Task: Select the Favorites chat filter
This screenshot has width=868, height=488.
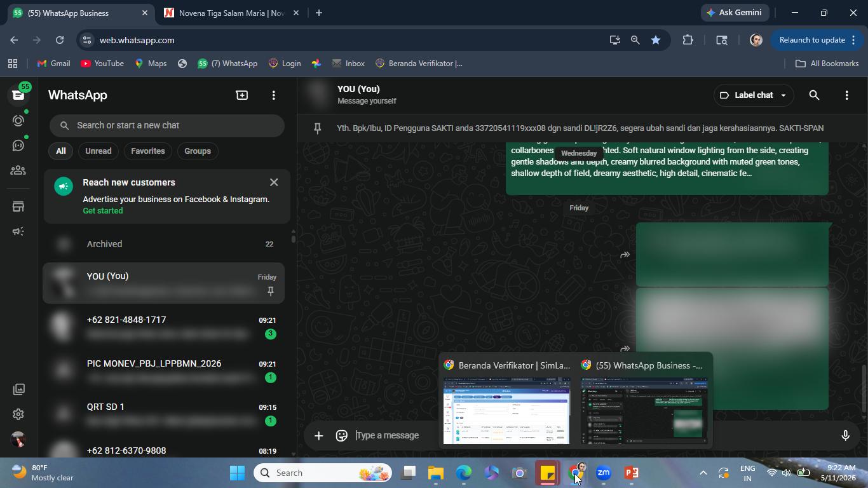Action: [147, 151]
